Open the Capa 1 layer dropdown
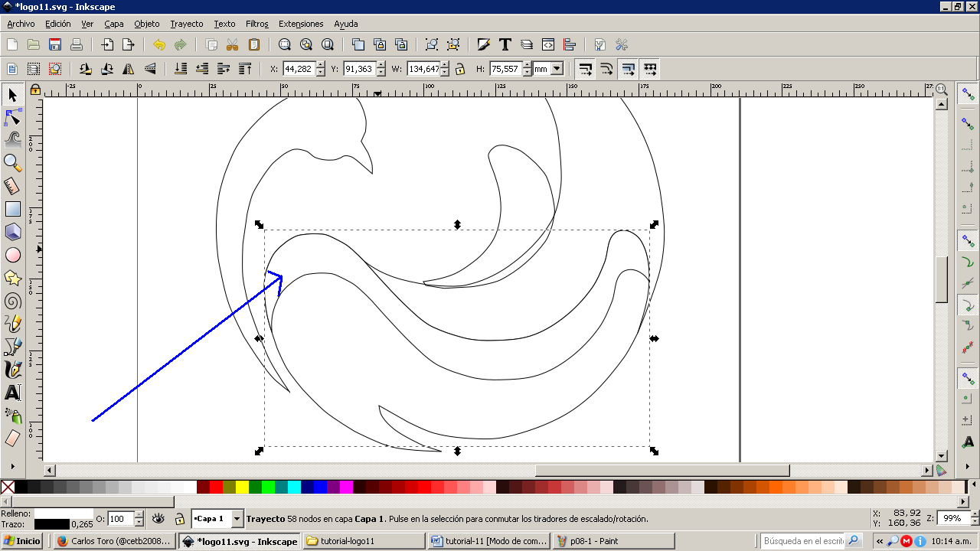Screen dimensions: 980x551 [237, 518]
